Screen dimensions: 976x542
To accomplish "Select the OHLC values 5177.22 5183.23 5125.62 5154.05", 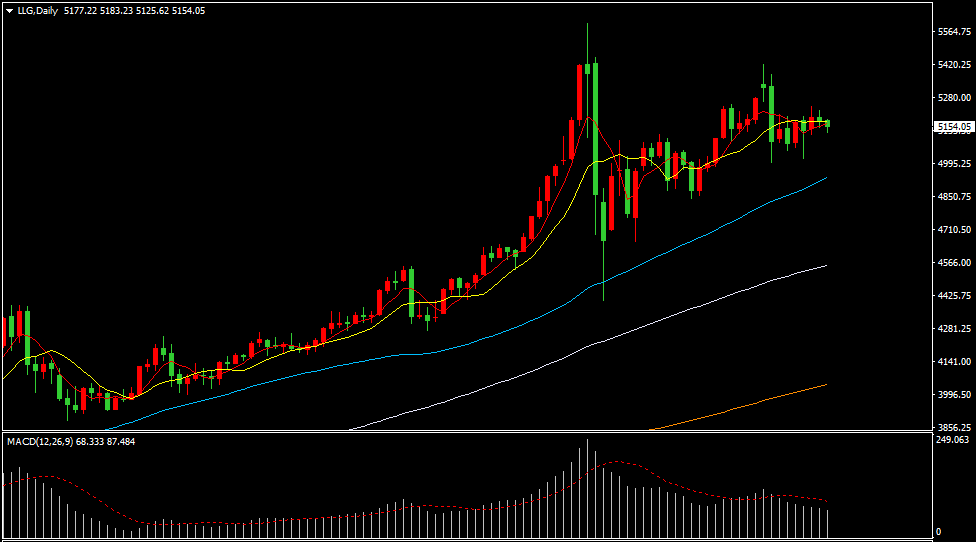I will (134, 11).
